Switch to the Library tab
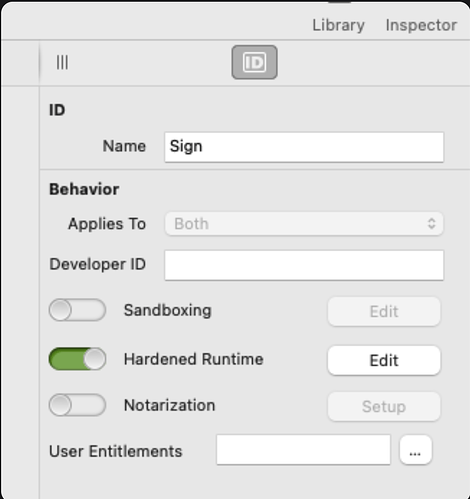This screenshot has width=470, height=499. tap(338, 25)
